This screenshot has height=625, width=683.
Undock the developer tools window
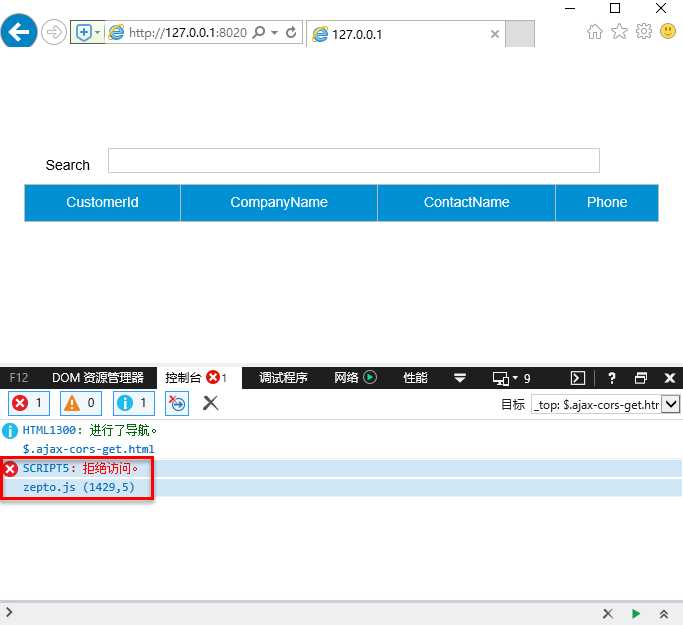coord(641,378)
